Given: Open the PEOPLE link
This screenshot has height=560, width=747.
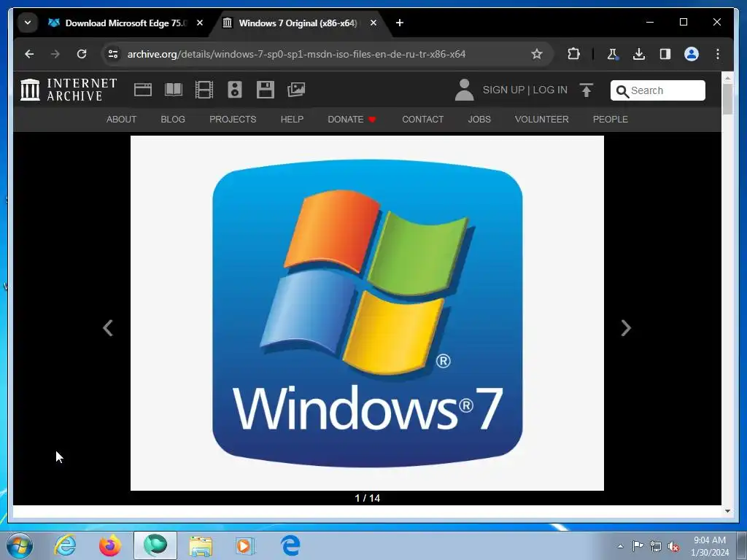Looking at the screenshot, I should [611, 119].
